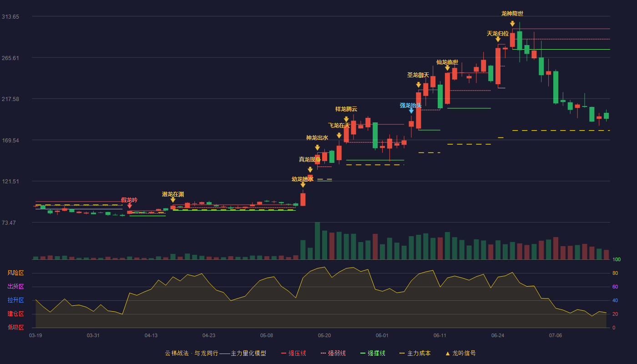Viewport: 637px width, 364px height.
Task: Click the 祥龙腾云 signal arrow
Action: (346, 119)
